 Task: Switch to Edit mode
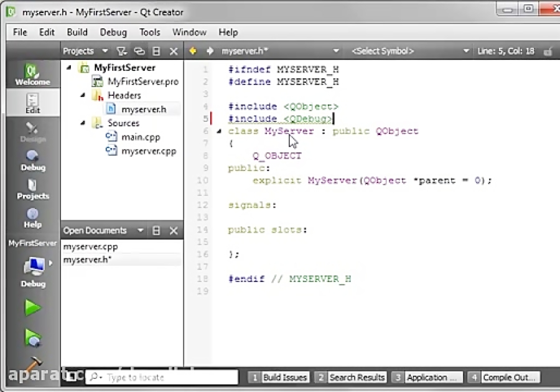tap(32, 103)
